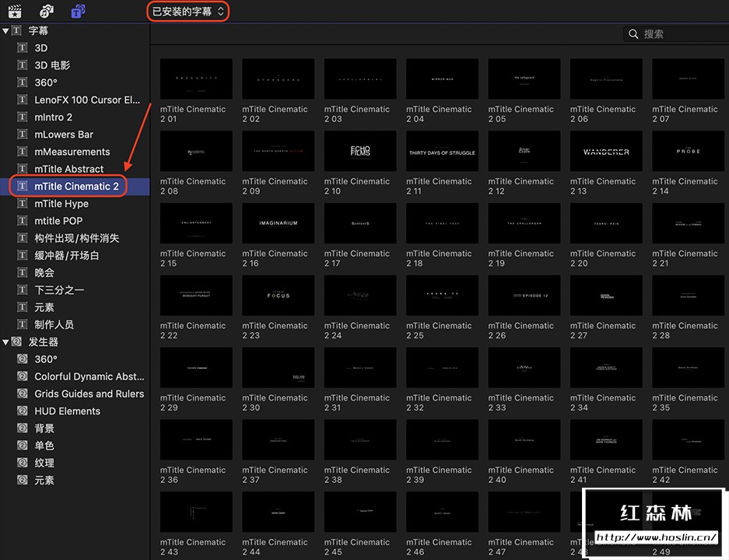
Task: Select mTitle Cinematic 2 14 PROBE thumbnail
Action: 688,151
